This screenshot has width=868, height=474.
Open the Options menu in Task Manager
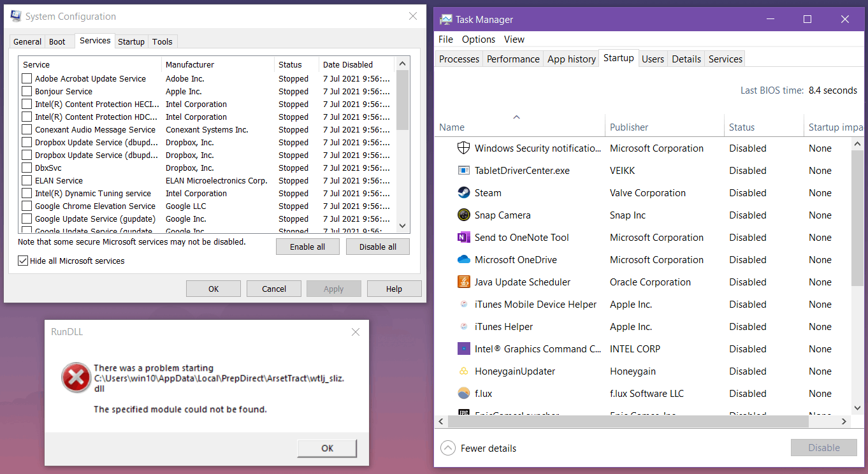(479, 39)
